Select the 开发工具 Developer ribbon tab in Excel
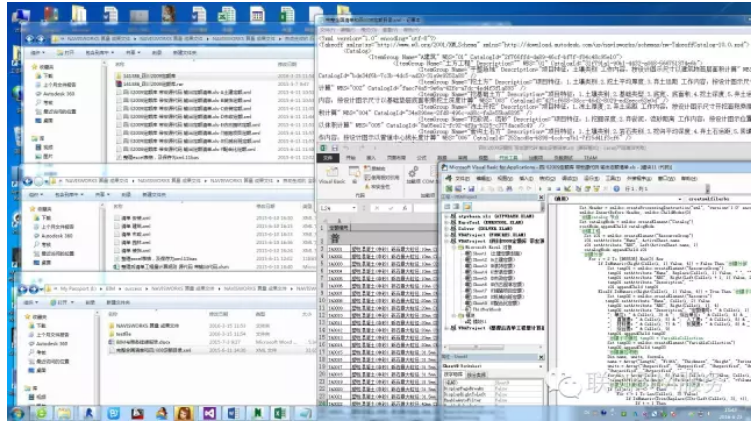Image resolution: width=756 pixels, height=424 pixels. (x=508, y=158)
